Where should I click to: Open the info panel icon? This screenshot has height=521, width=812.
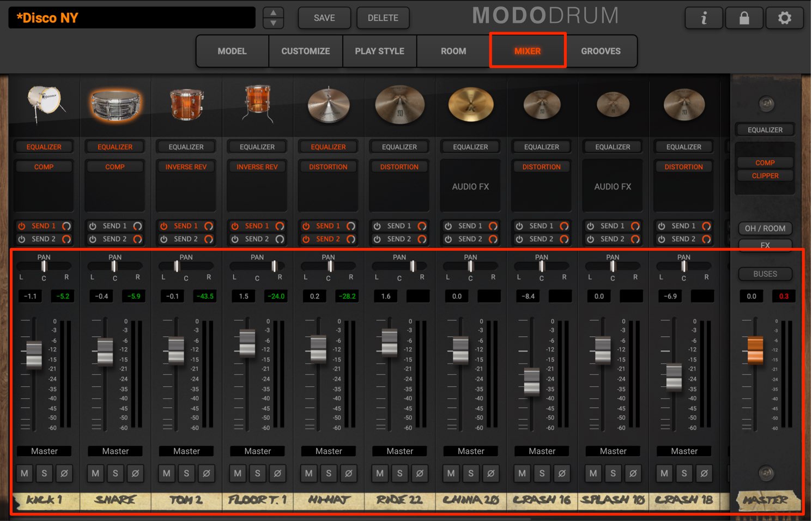(704, 18)
